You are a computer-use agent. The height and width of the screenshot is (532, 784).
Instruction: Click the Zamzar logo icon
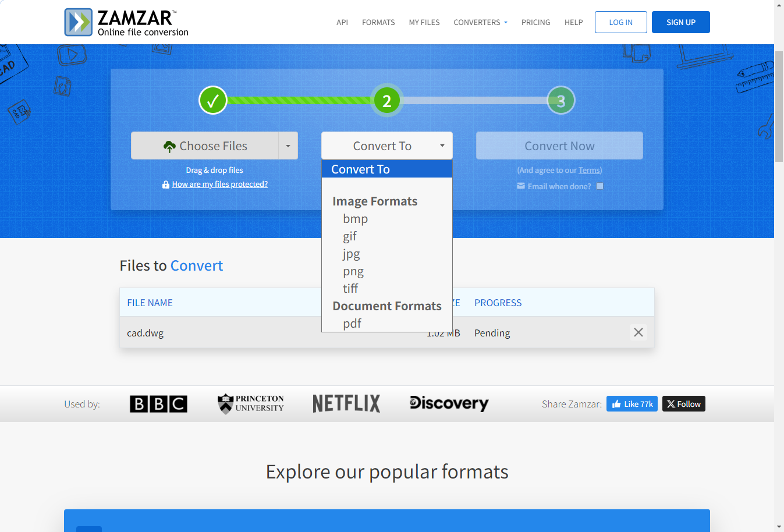tap(79, 22)
